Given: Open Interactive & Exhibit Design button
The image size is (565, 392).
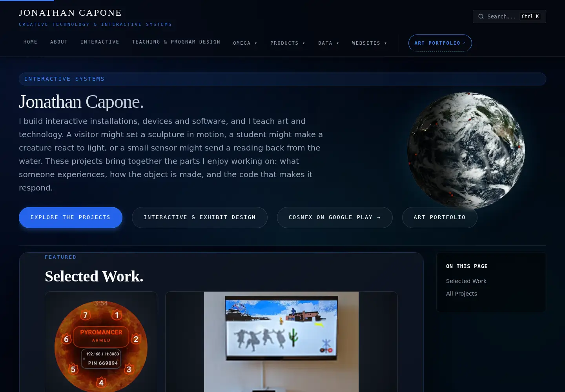Looking at the screenshot, I should (200, 218).
